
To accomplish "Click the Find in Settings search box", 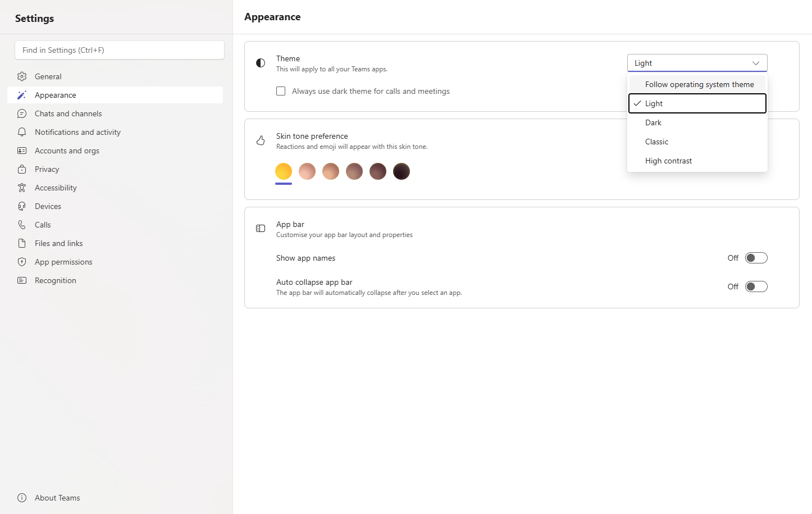I will [120, 50].
